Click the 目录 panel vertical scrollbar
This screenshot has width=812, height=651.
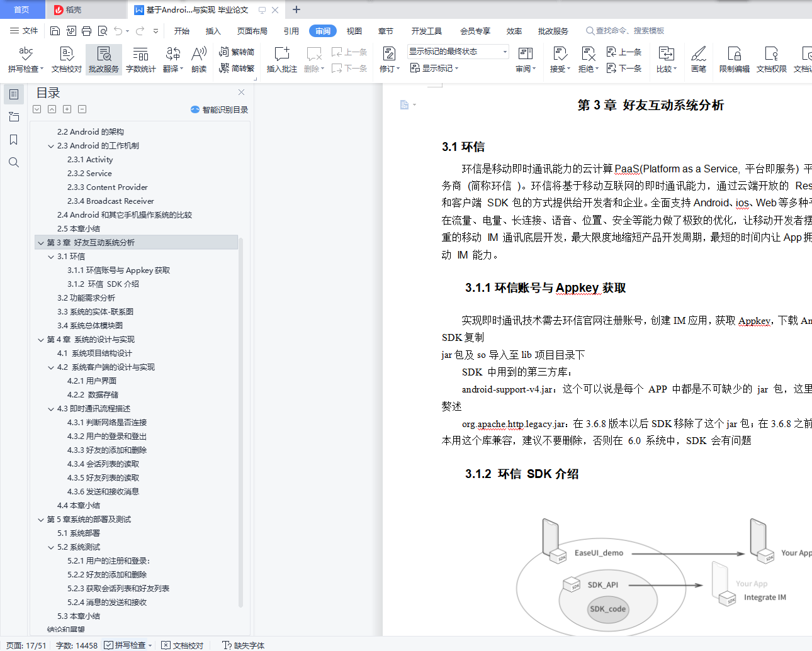240,421
